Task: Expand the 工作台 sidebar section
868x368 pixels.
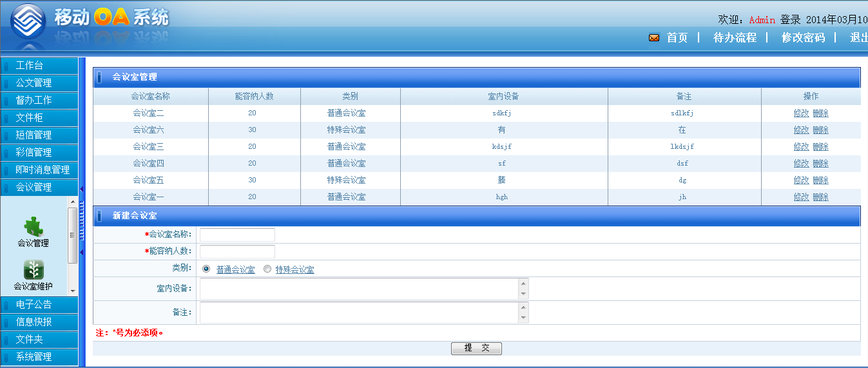Action: click(39, 66)
